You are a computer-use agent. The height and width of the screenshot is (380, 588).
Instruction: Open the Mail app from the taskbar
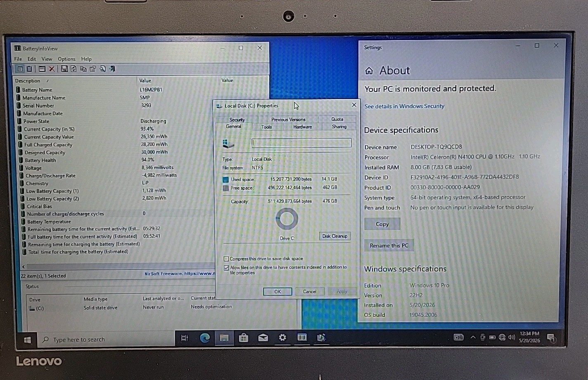click(x=263, y=338)
